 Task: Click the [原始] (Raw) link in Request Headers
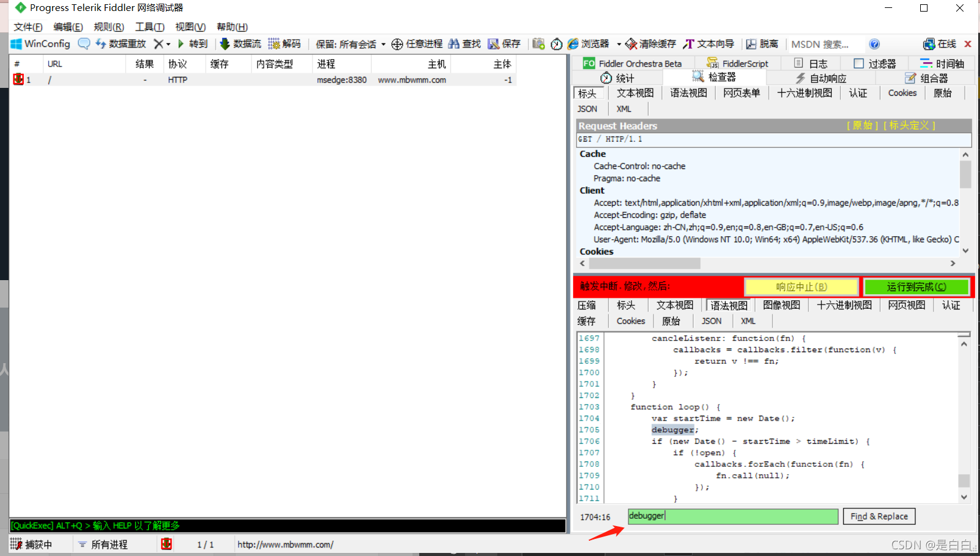[862, 126]
